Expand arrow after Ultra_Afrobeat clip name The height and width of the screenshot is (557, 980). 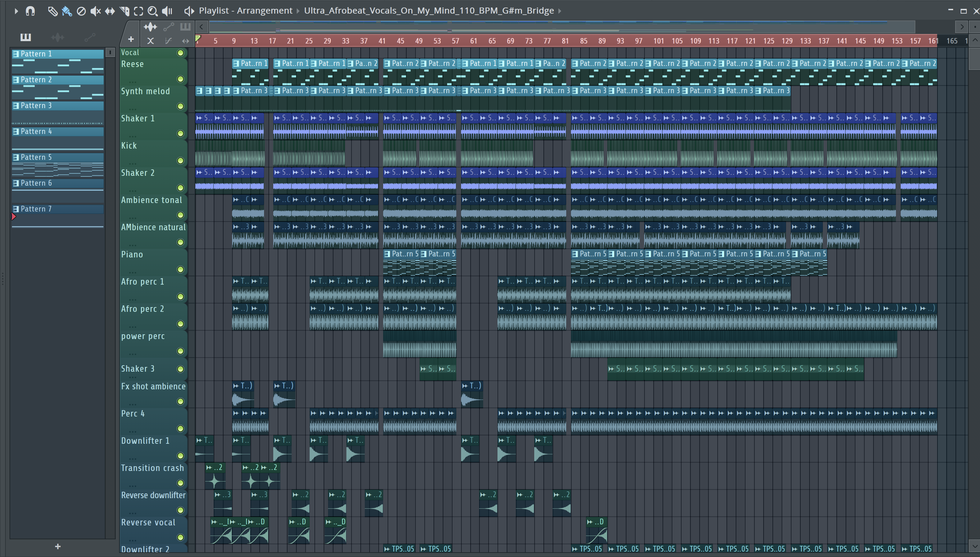pos(559,11)
